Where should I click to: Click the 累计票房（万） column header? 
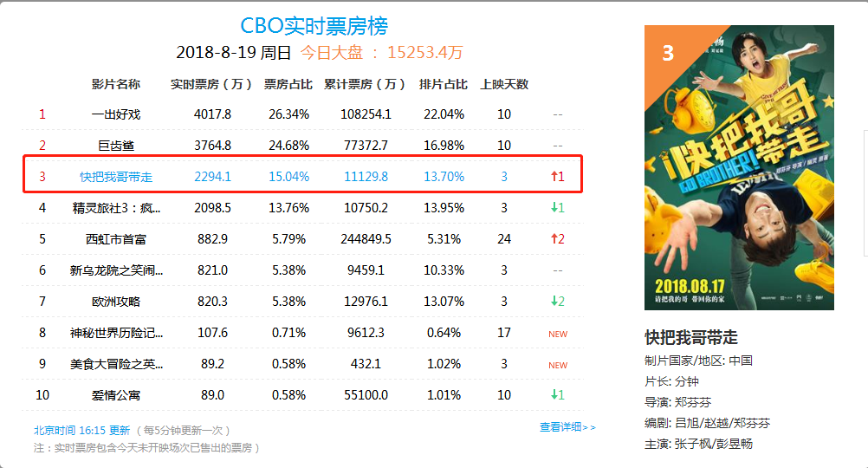[x=364, y=84]
